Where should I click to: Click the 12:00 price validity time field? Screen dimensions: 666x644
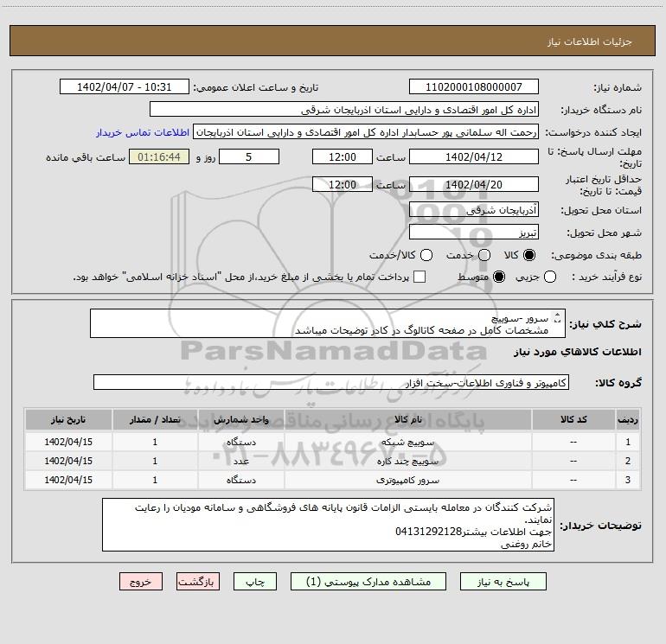coord(343,184)
